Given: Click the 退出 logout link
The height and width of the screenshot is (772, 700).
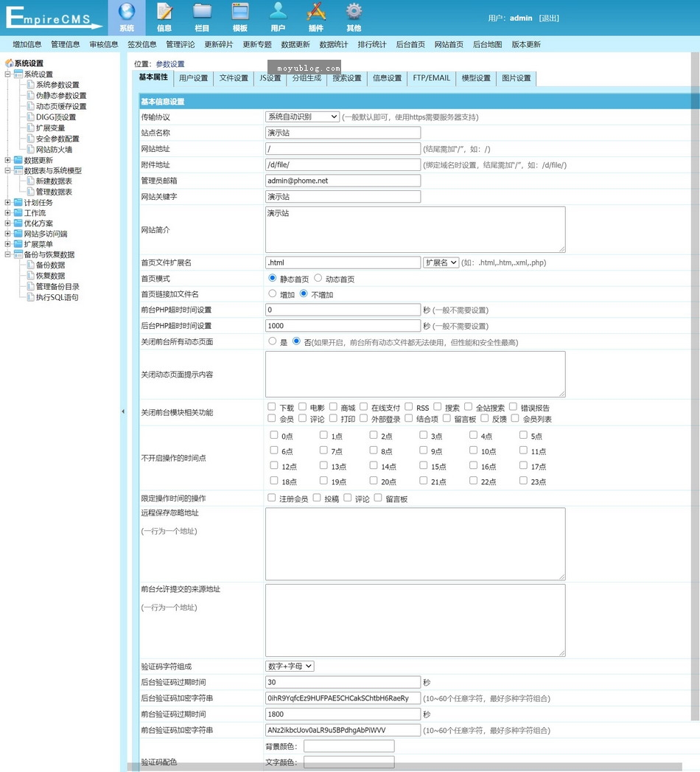Looking at the screenshot, I should (549, 18).
